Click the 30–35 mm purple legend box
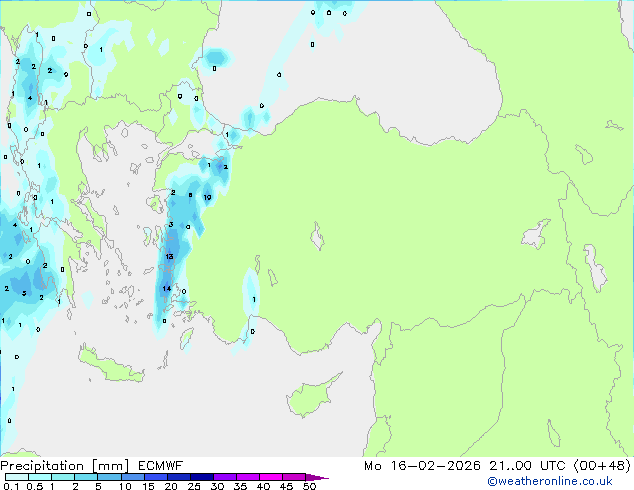 click(x=225, y=477)
